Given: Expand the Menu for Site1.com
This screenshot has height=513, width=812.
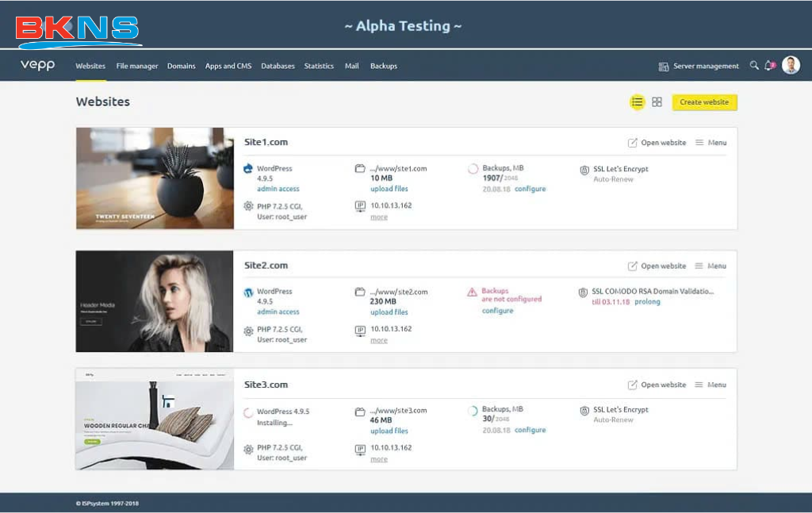Looking at the screenshot, I should click(x=710, y=143).
